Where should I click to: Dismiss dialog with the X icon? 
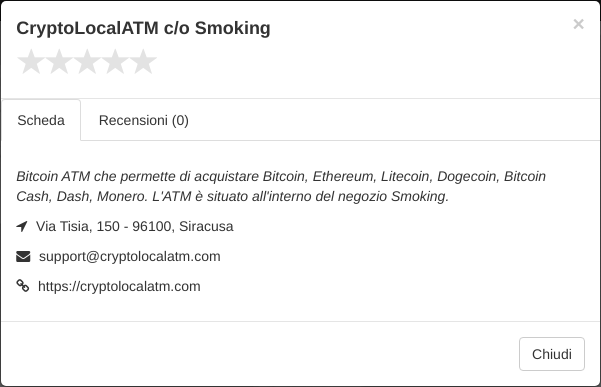[578, 24]
